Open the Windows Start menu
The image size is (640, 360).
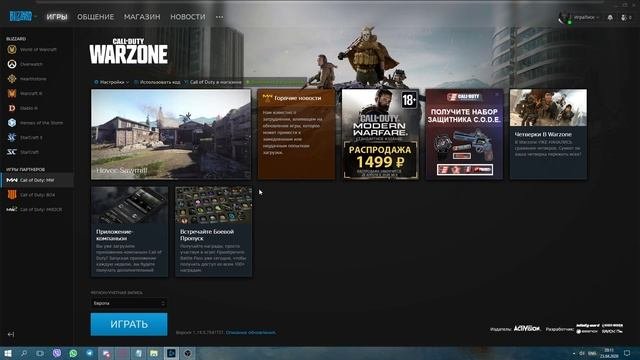[x=8, y=353]
